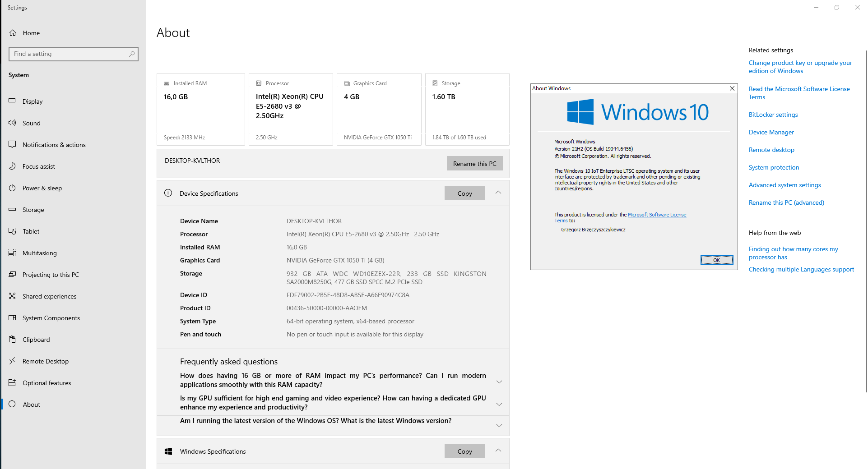
Task: Click the Display monitor icon
Action: (x=12, y=101)
